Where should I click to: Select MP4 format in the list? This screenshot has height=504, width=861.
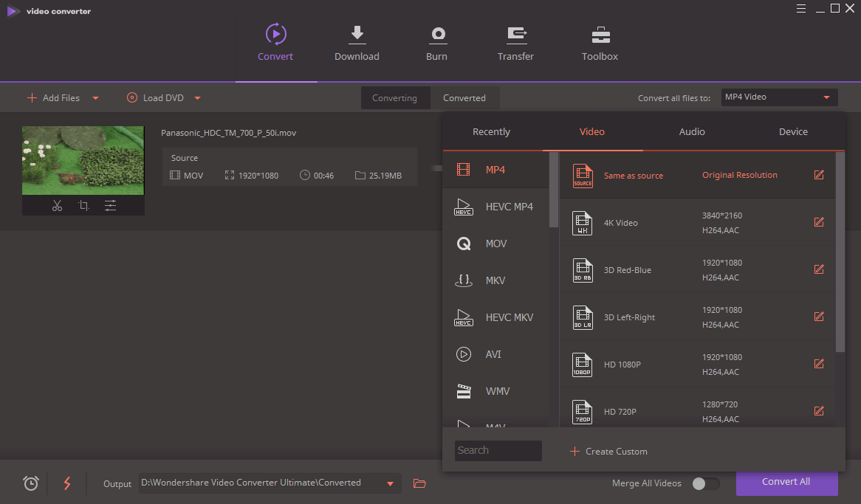click(495, 170)
